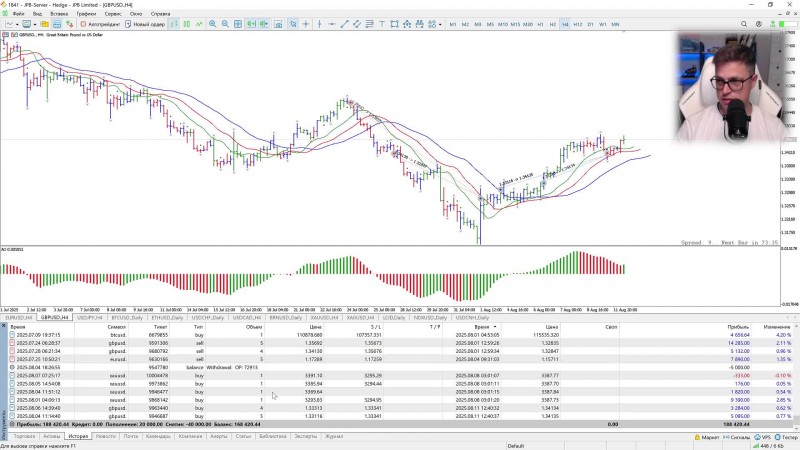Select the H1 timeframe
Viewport: 800px width, 450px height.
(x=540, y=24)
